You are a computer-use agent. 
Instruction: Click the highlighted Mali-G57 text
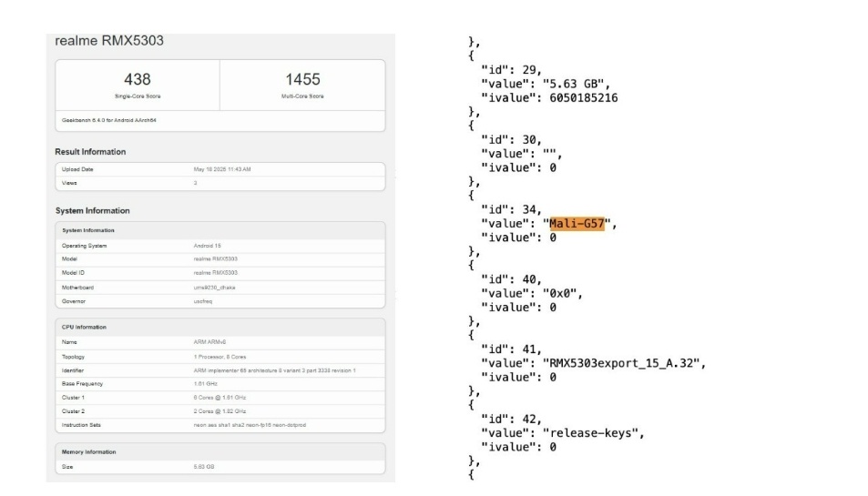click(578, 224)
